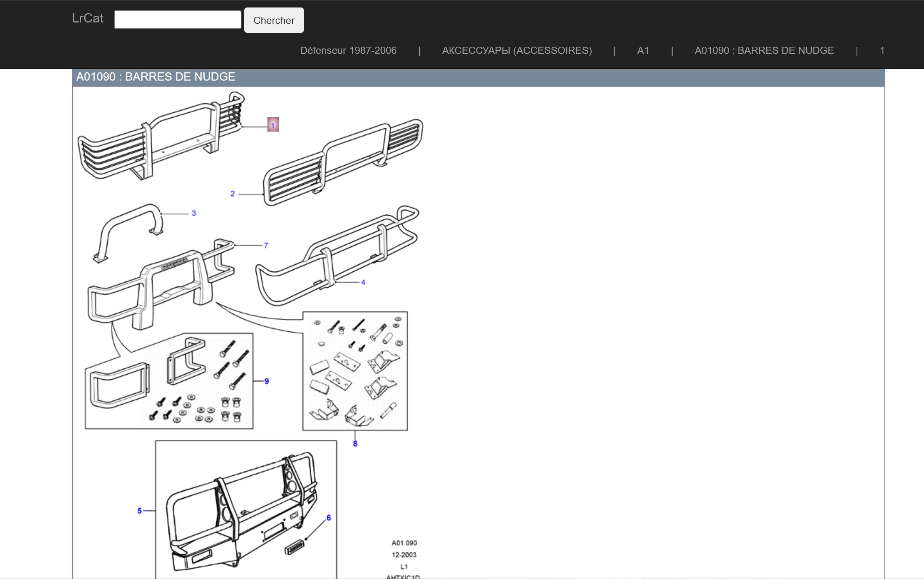Click the highlighted part number 1 callout
This screenshot has width=924, height=579.
[273, 125]
